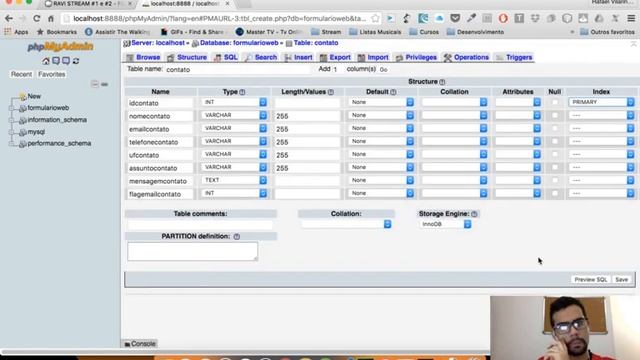
Task: Click help icon beside PARTITION definition
Action: (237, 237)
